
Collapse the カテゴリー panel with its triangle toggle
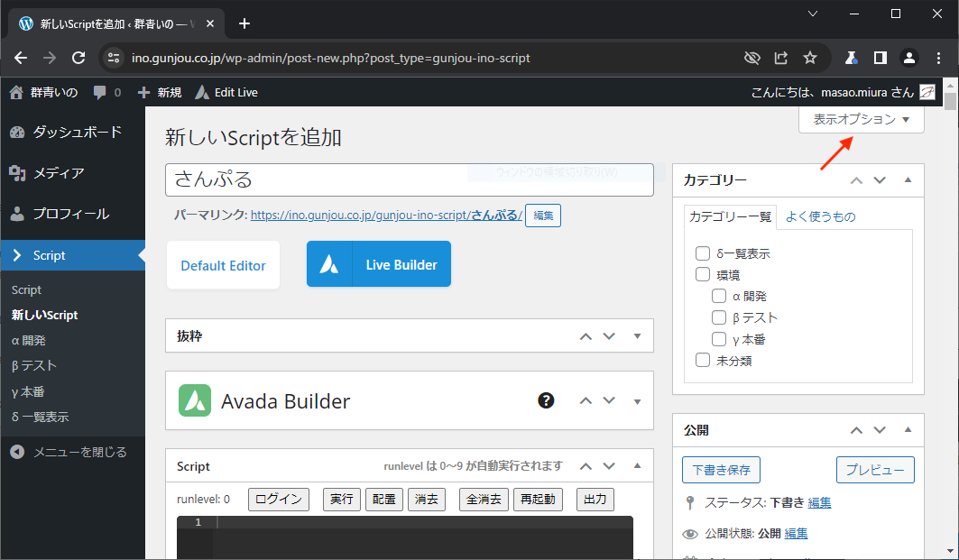tap(908, 180)
